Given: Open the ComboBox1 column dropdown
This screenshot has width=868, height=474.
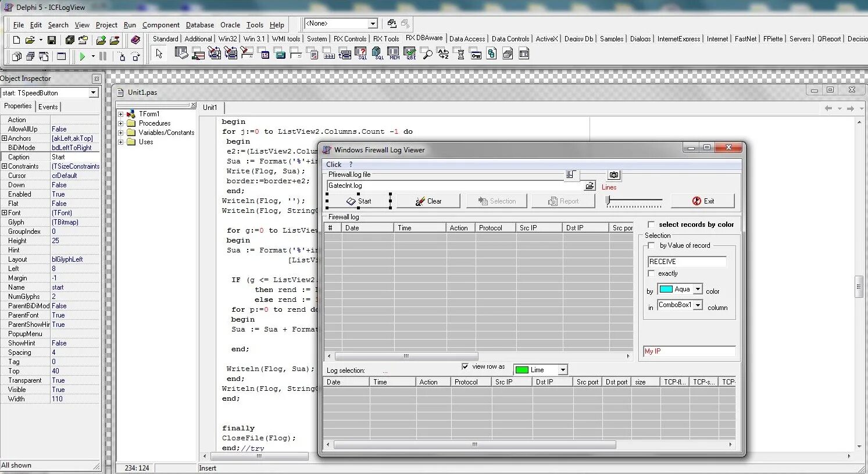Looking at the screenshot, I should pyautogui.click(x=698, y=305).
